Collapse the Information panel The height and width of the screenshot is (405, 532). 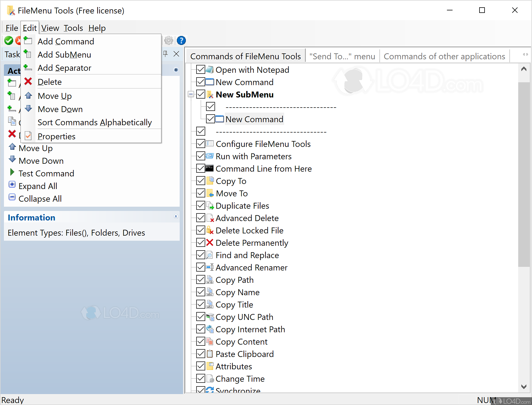click(x=176, y=216)
